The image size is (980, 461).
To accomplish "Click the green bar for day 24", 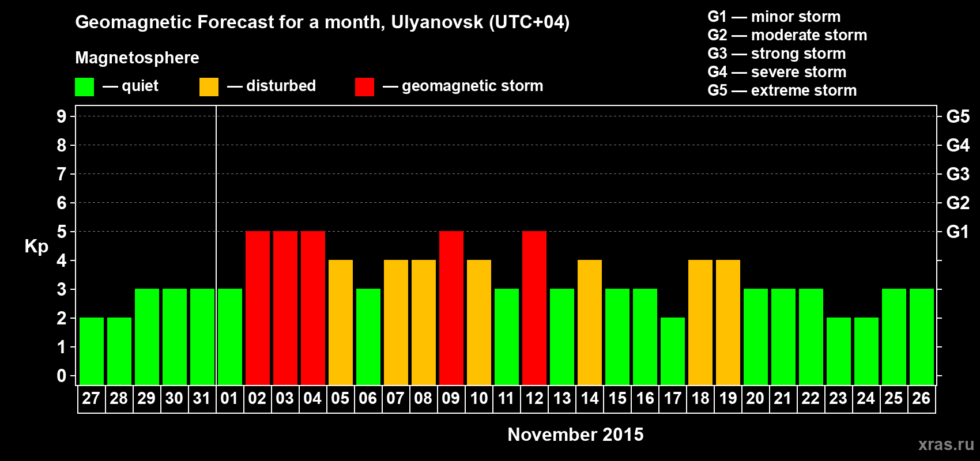I will pos(866,351).
